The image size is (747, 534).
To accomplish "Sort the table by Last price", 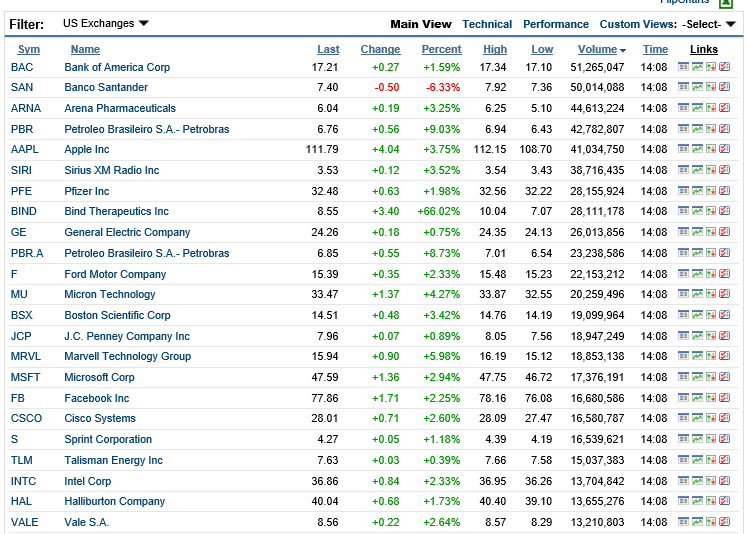I will (328, 49).
